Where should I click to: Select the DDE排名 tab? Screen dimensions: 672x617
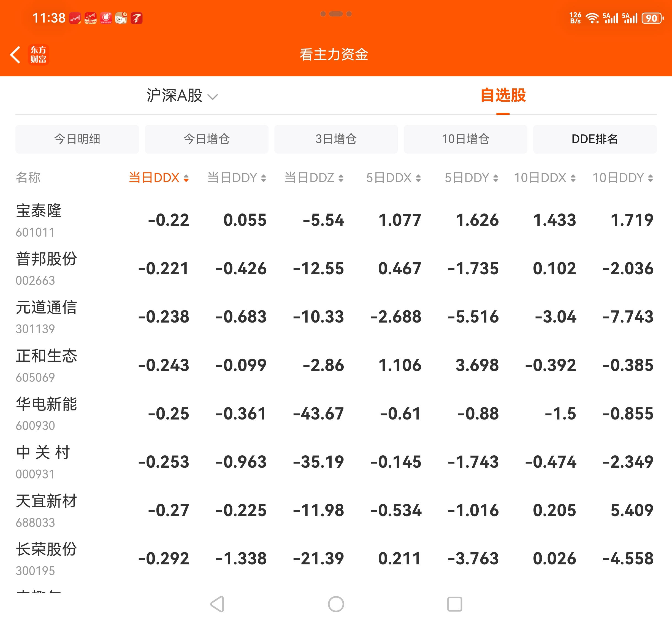(595, 139)
